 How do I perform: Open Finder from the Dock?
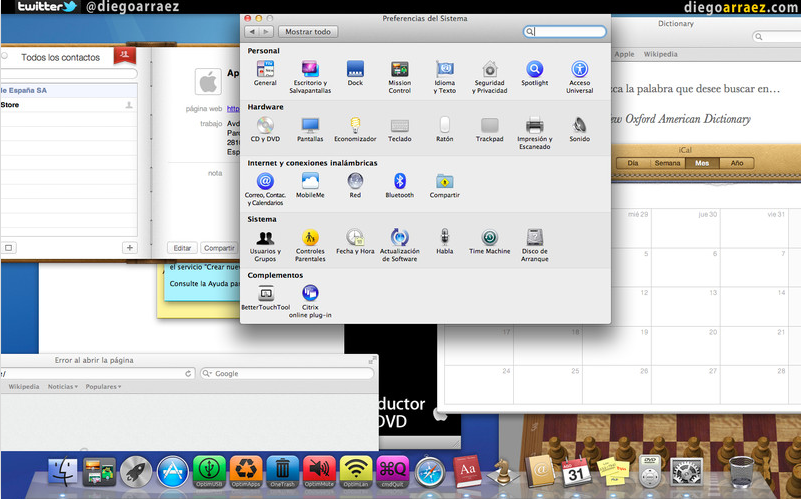(x=63, y=472)
